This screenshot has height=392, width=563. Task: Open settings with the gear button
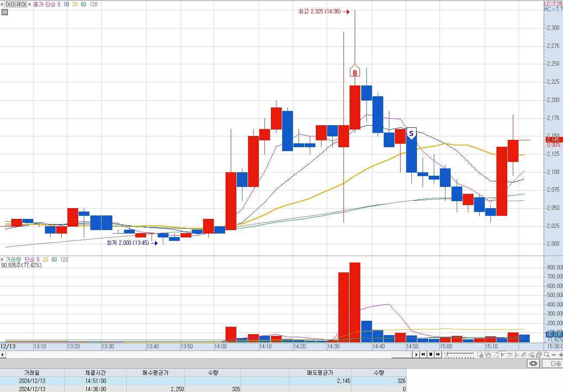coord(534,364)
